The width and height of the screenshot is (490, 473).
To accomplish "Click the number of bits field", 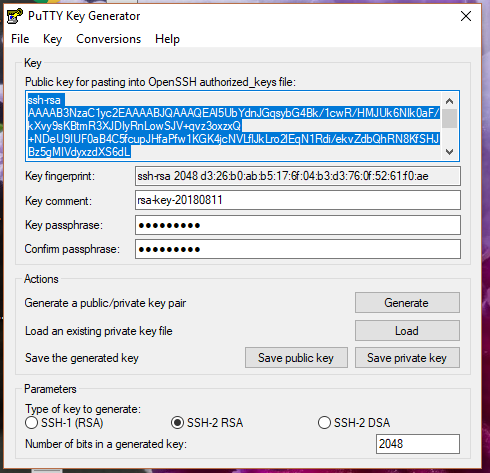I will coord(418,444).
